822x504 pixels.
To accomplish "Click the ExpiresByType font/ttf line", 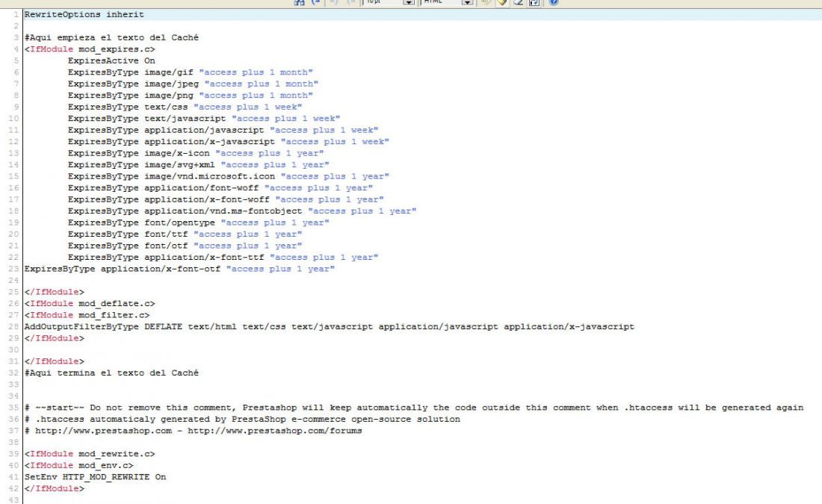I will [185, 234].
